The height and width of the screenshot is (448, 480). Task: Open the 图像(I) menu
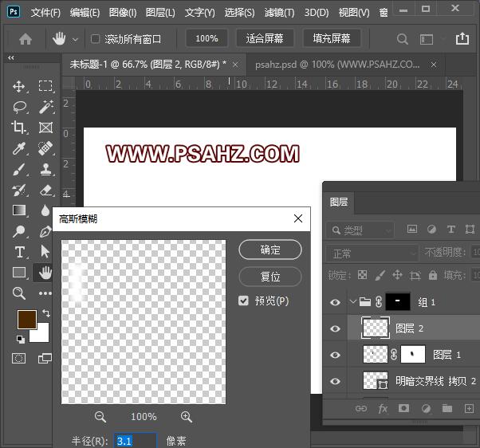pos(123,13)
